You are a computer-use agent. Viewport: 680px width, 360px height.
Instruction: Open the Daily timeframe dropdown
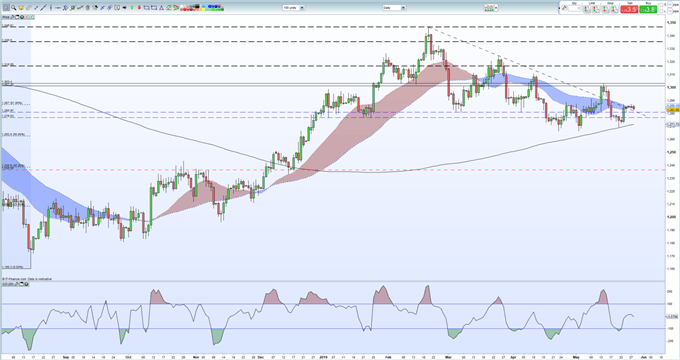click(394, 7)
